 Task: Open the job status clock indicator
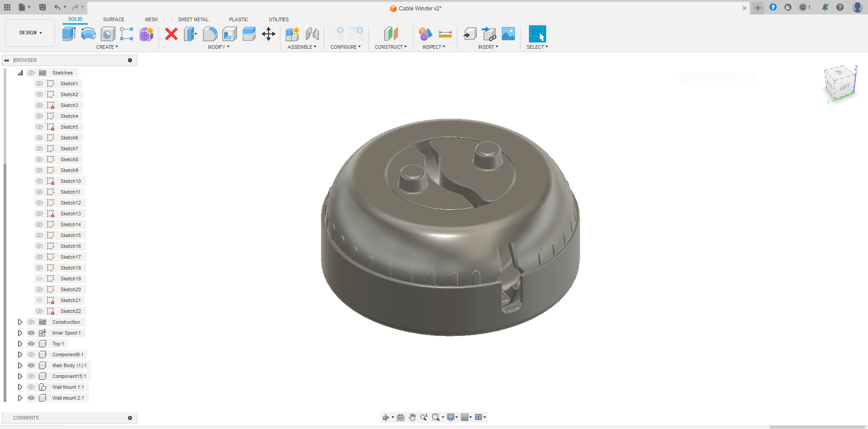pos(805,7)
